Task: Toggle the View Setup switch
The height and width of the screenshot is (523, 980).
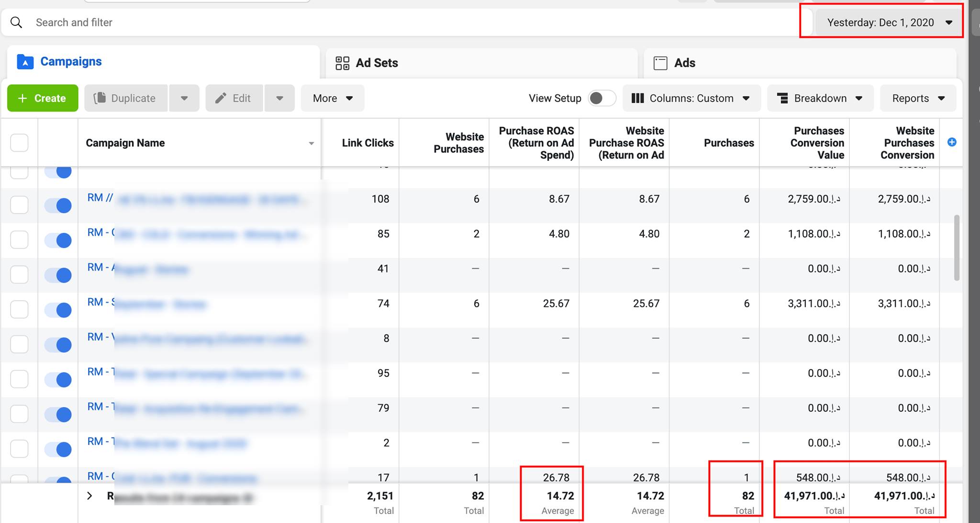Action: (x=601, y=98)
